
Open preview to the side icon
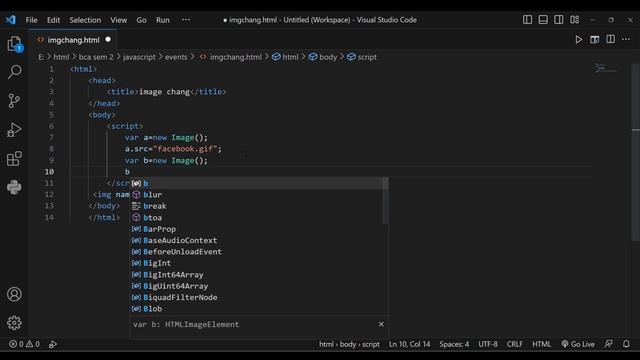(595, 40)
